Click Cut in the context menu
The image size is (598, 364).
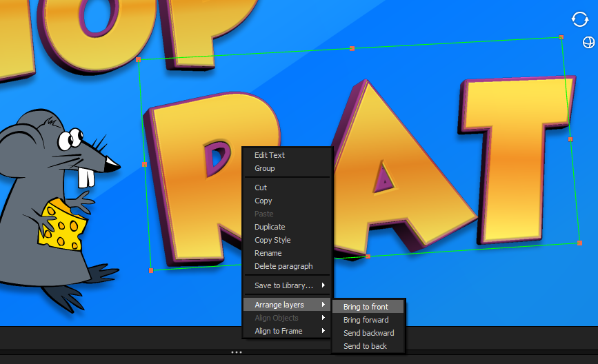tap(261, 188)
